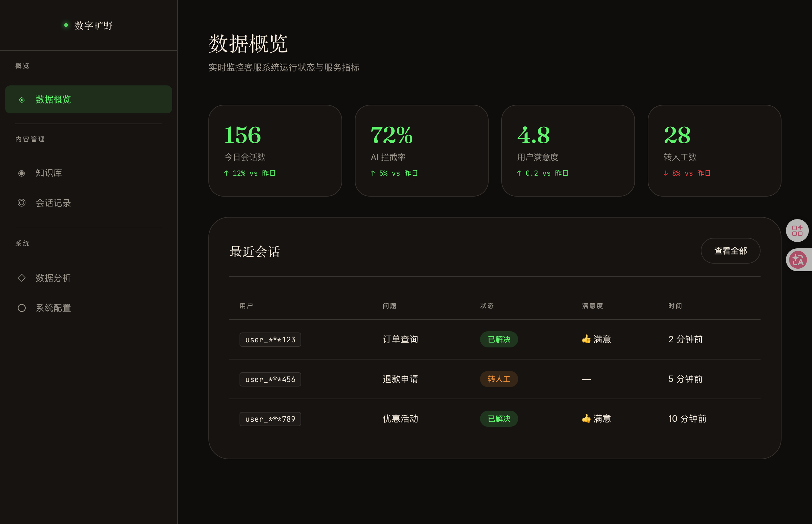Viewport: 812px width, 524px height.
Task: Select 数据分析 in the sidebar
Action: pyautogui.click(x=89, y=278)
